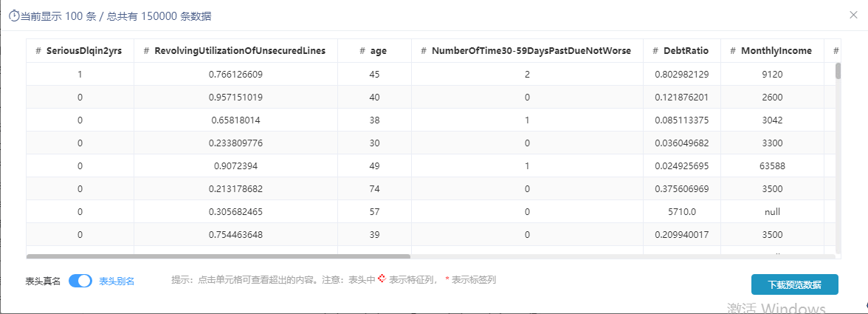This screenshot has height=314, width=868.
Task: Close the data preview dialog
Action: [x=853, y=15]
